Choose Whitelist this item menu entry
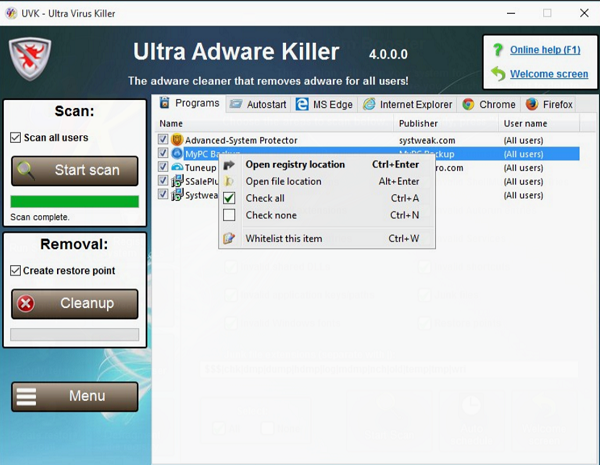600x465 pixels. click(x=327, y=238)
